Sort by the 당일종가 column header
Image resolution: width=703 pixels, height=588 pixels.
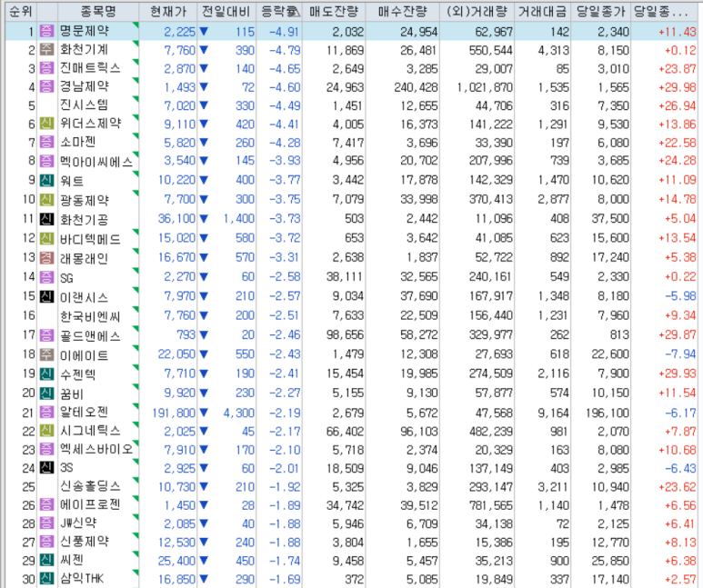pyautogui.click(x=600, y=11)
